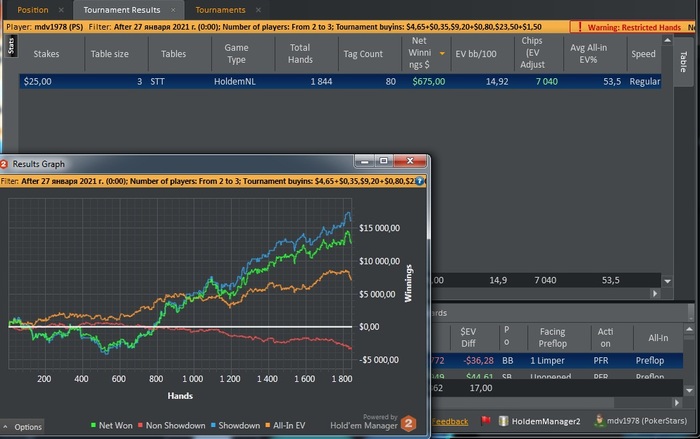The height and width of the screenshot is (439, 700).
Task: Click the Results Graph filter bar
Action: click(213, 181)
